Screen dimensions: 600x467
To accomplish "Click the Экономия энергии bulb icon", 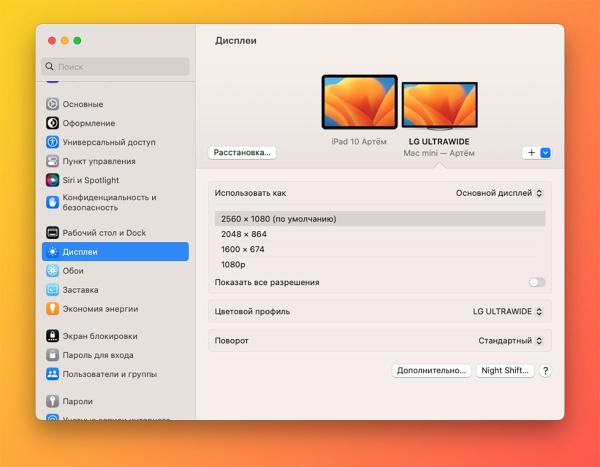I will click(x=52, y=309).
